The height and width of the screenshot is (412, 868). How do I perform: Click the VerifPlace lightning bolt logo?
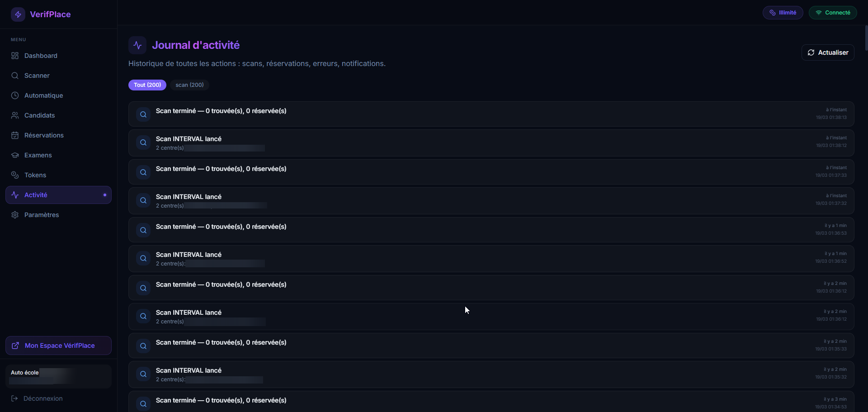tap(18, 14)
